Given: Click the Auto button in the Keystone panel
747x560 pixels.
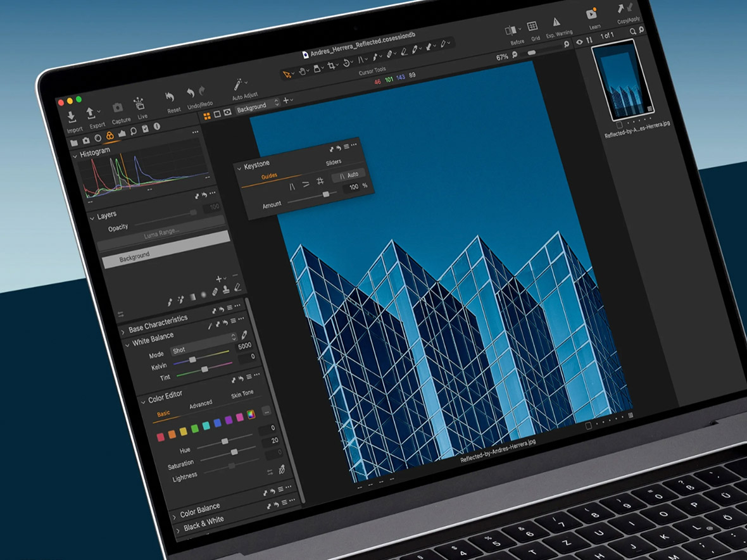Looking at the screenshot, I should [353, 175].
